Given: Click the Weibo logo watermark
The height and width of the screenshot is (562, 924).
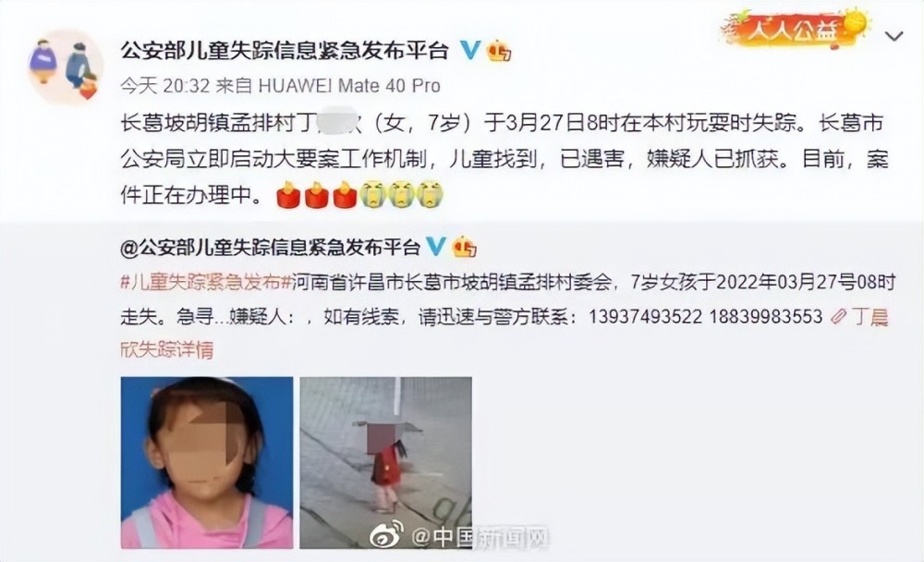Looking at the screenshot, I should click(x=386, y=534).
